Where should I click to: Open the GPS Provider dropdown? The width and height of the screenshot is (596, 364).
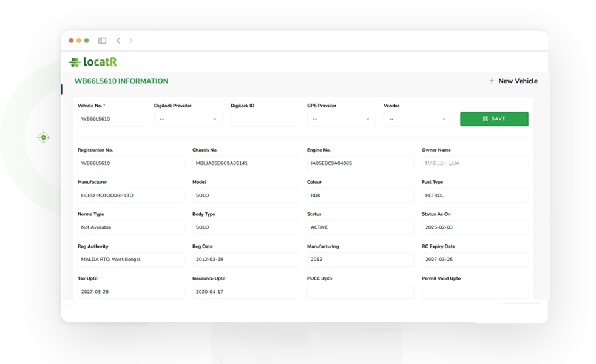341,119
